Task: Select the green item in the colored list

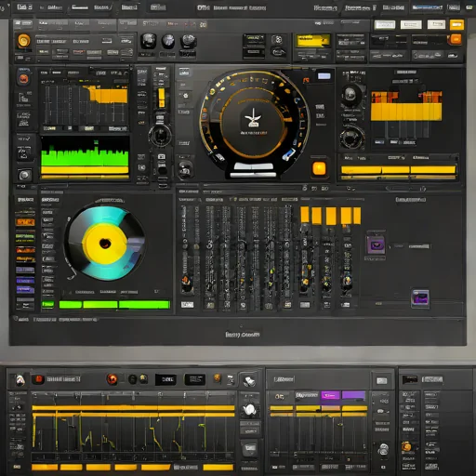Action: tap(25, 237)
